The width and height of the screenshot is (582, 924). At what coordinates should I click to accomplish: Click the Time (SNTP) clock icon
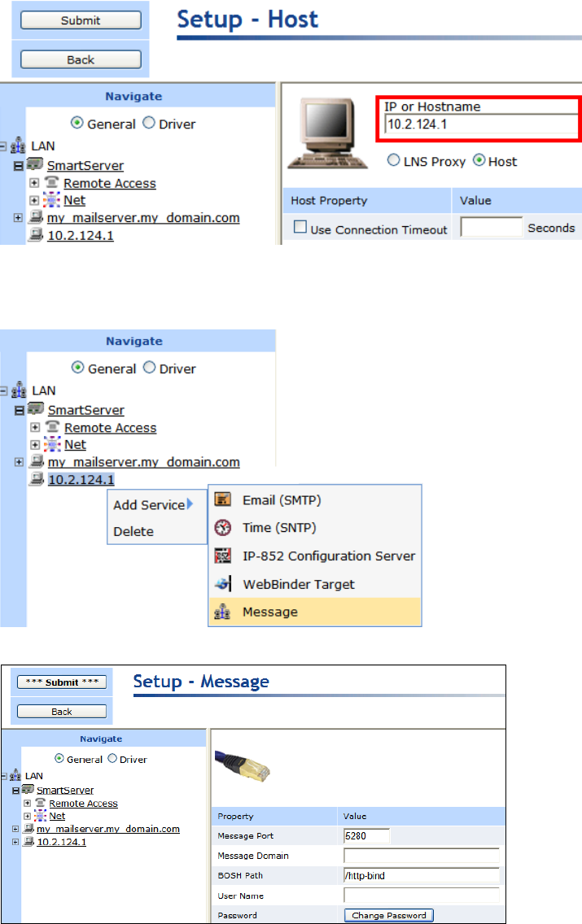[223, 528]
